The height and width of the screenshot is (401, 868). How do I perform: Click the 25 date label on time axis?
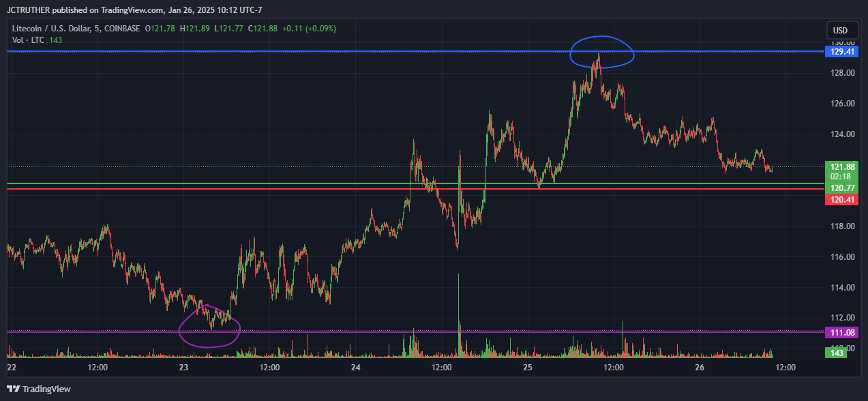[528, 368]
